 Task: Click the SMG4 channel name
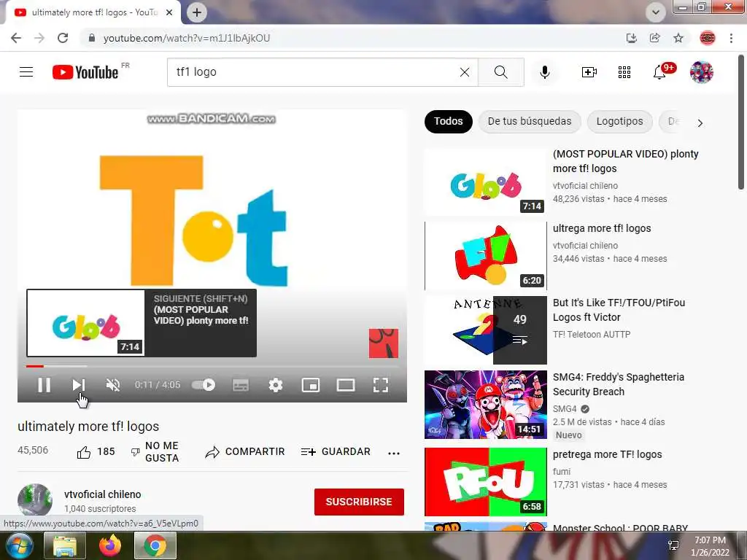click(x=565, y=408)
